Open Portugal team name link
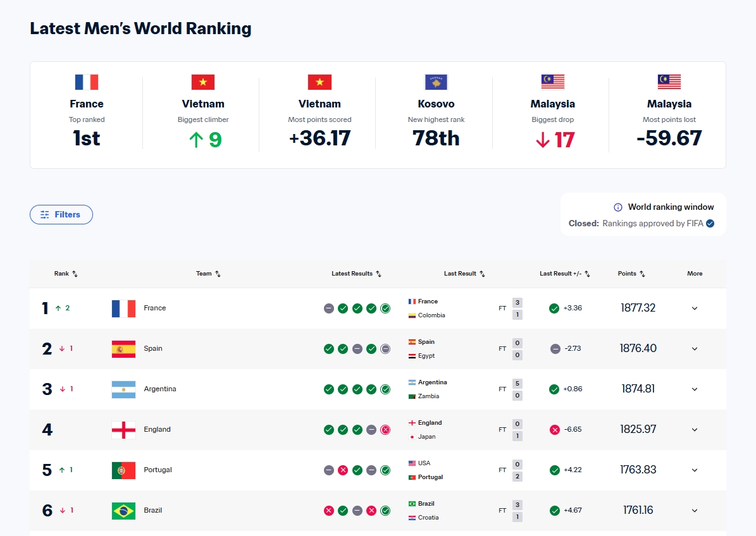 [x=158, y=470]
